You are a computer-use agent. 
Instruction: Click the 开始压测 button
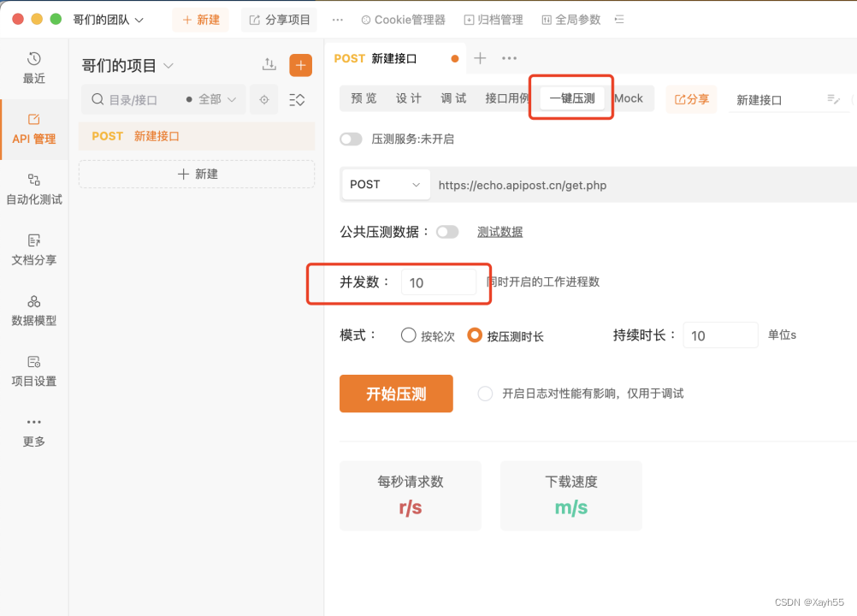tap(396, 394)
